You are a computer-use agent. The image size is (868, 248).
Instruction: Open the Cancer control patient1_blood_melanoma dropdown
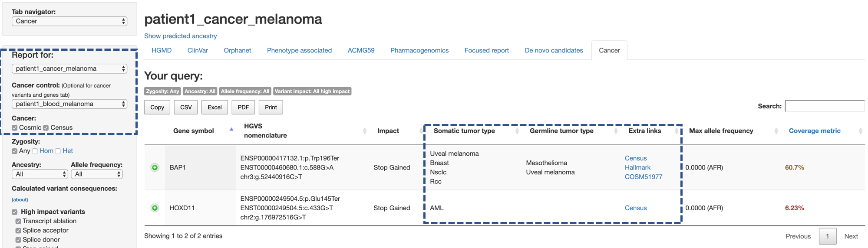(x=69, y=104)
